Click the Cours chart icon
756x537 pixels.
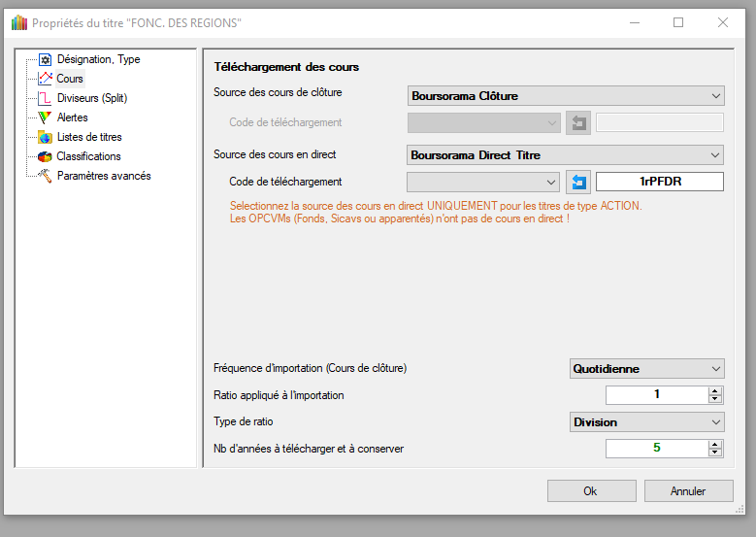tap(45, 79)
